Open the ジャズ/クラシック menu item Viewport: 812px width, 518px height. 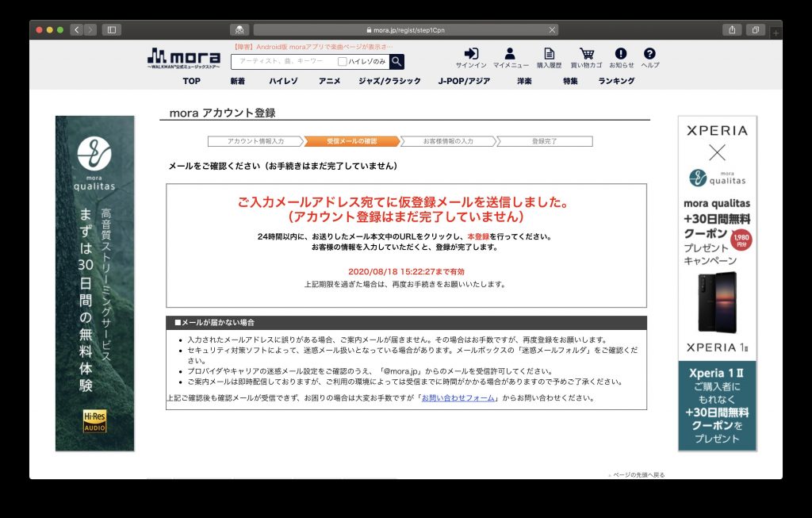point(389,82)
